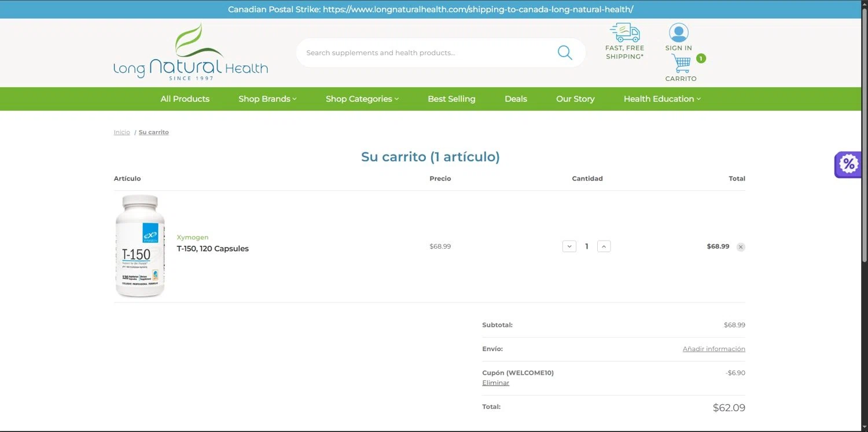The width and height of the screenshot is (868, 432).
Task: Open the T-150, 120 Capsules product link
Action: [213, 249]
